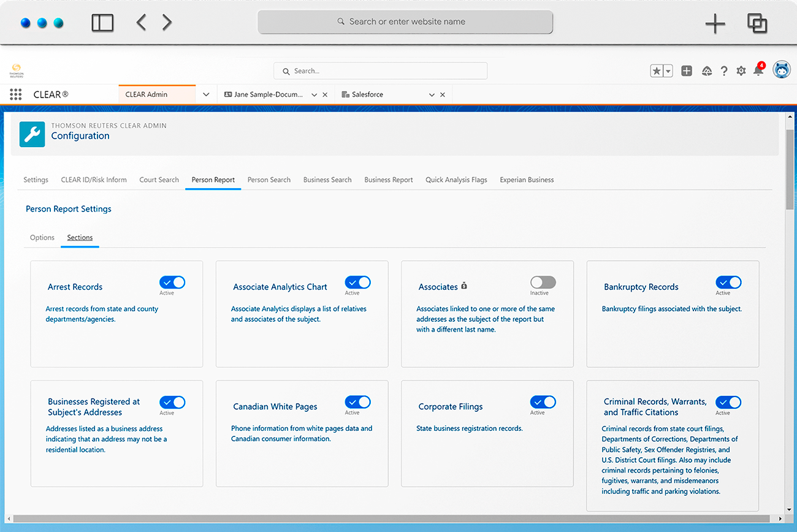Open the app launcher grid icon
The image size is (797, 532).
pos(15,94)
